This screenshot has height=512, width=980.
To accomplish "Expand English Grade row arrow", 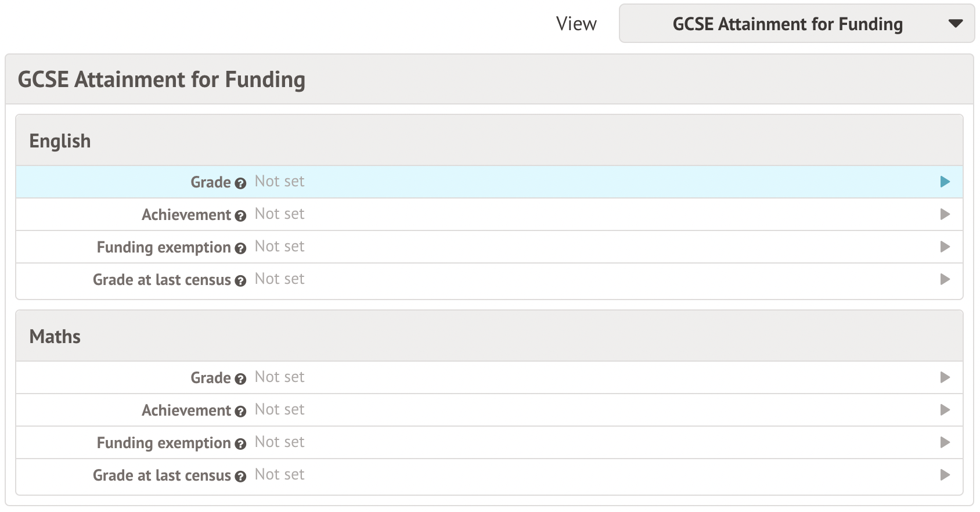I will click(x=945, y=182).
